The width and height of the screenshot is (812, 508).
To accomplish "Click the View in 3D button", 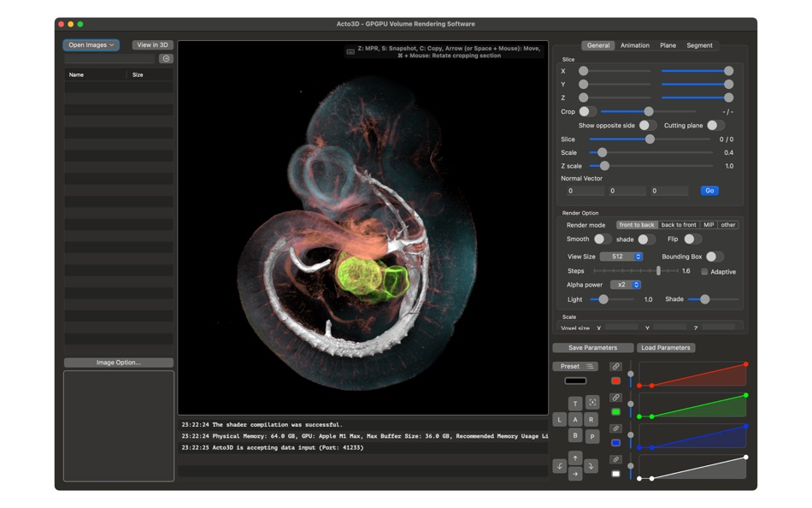I will click(x=152, y=45).
